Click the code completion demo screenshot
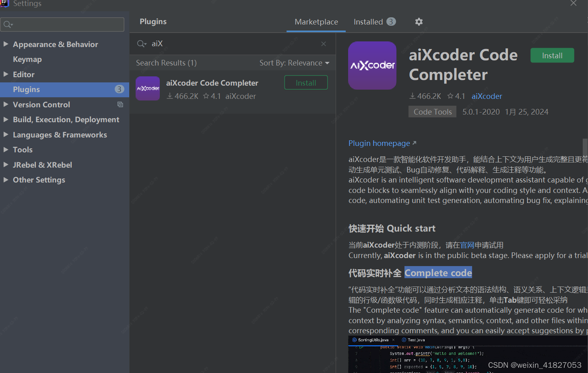 click(468, 355)
